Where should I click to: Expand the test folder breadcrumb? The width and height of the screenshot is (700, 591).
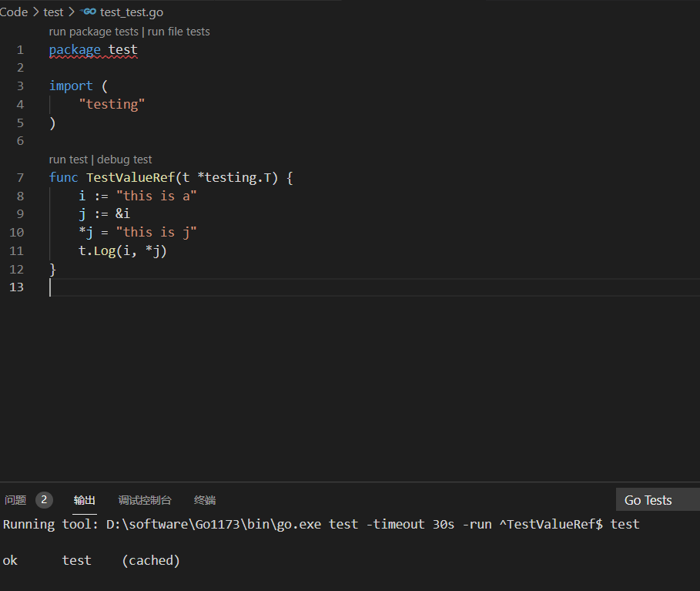tap(53, 12)
